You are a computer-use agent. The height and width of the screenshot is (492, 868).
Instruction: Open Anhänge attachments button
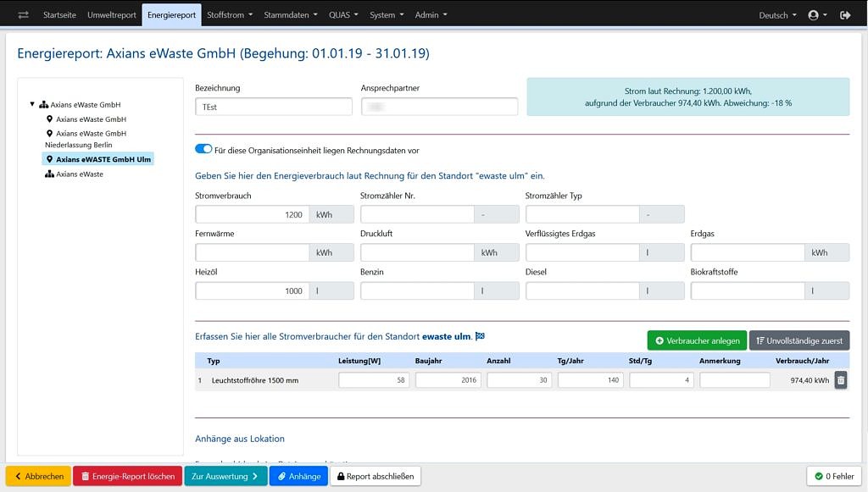pos(299,476)
